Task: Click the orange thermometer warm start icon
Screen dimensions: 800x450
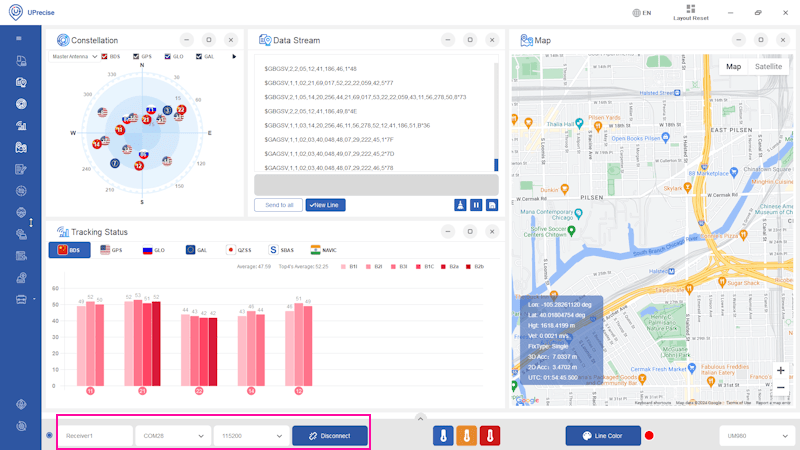Action: pyautogui.click(x=466, y=436)
